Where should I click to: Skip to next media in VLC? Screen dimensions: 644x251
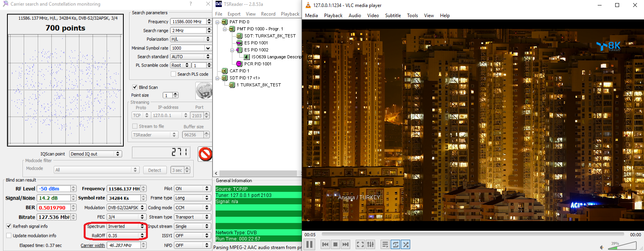(x=346, y=244)
